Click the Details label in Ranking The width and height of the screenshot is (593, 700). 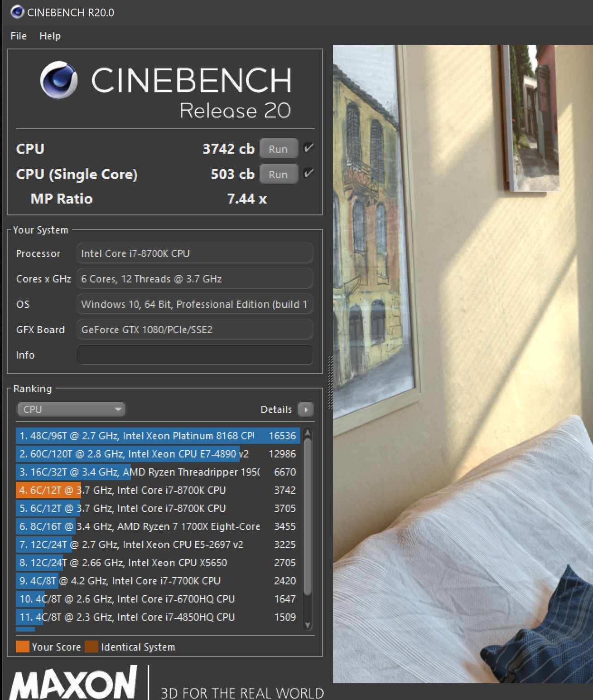coord(276,409)
